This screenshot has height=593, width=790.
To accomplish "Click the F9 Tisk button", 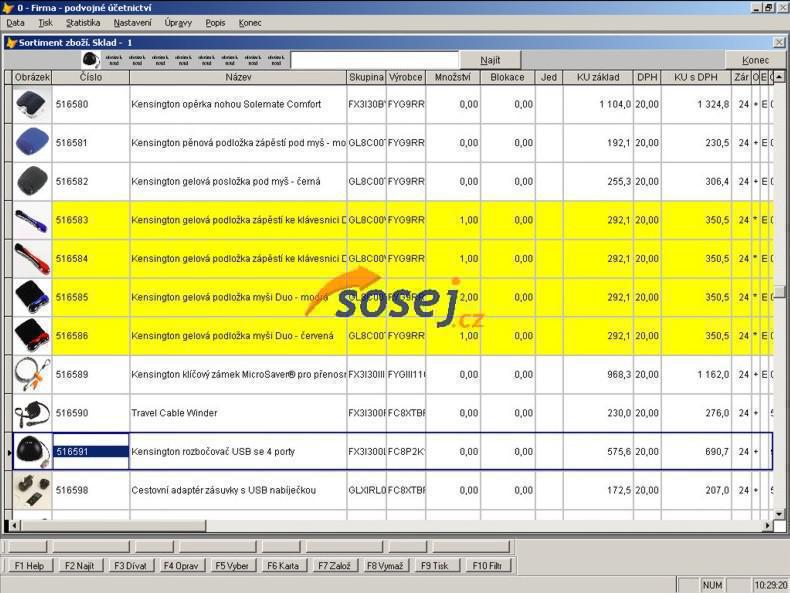I will click(x=435, y=565).
